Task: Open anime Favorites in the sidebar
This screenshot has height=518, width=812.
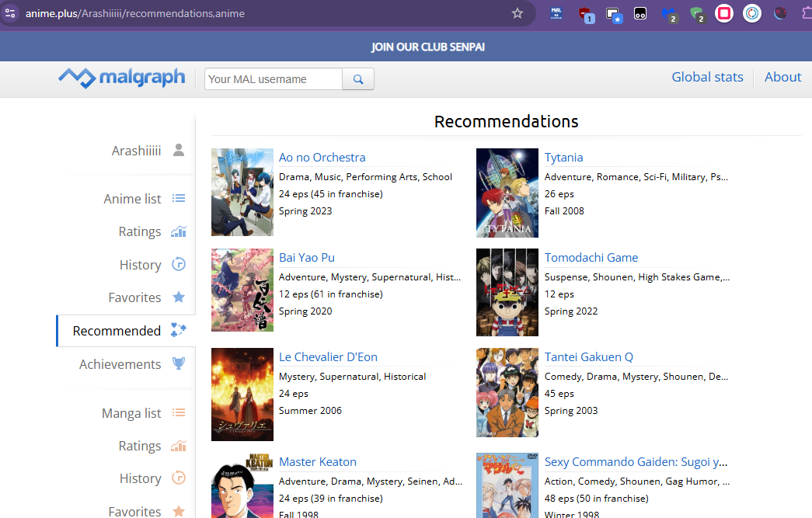Action: [x=134, y=297]
